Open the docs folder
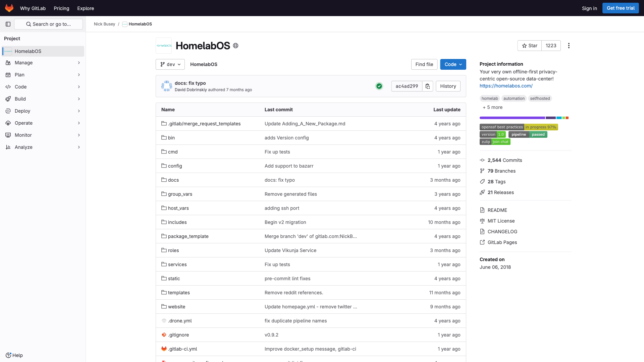The width and height of the screenshot is (644, 362). (x=173, y=180)
